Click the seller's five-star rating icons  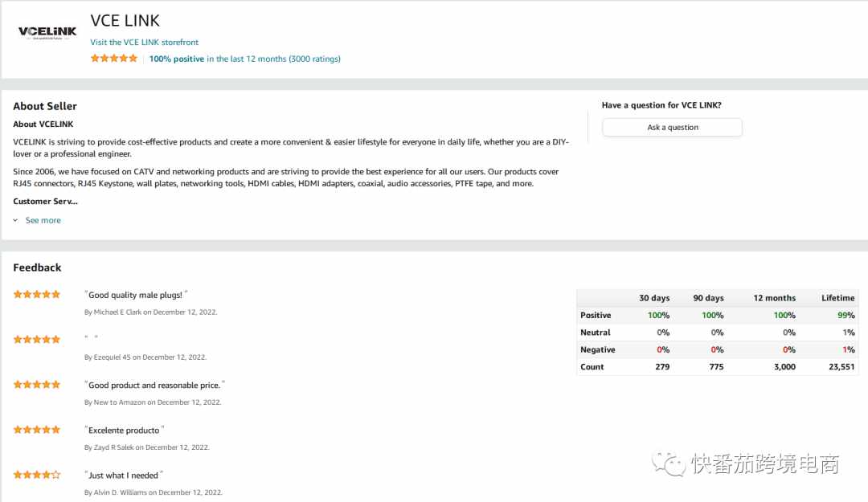point(114,59)
